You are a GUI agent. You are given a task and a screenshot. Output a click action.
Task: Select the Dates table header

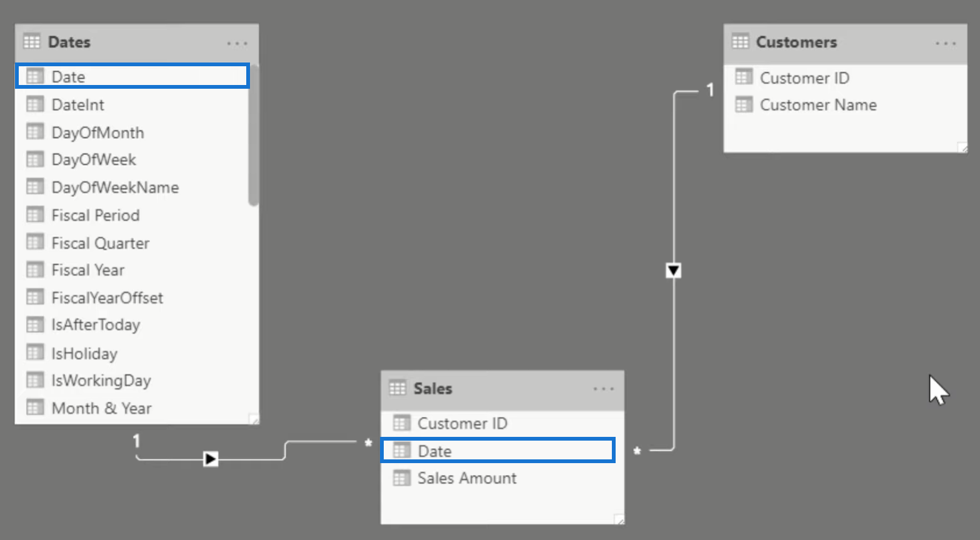coord(137,42)
